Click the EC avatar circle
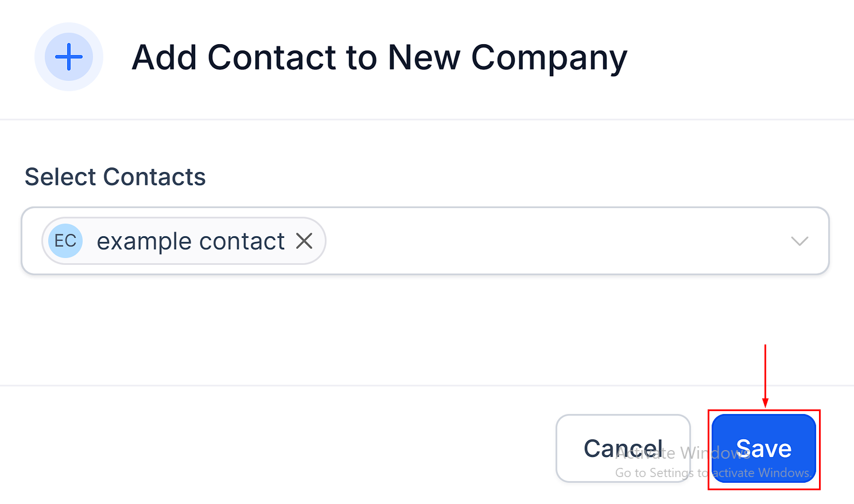The height and width of the screenshot is (504, 854). pos(65,241)
